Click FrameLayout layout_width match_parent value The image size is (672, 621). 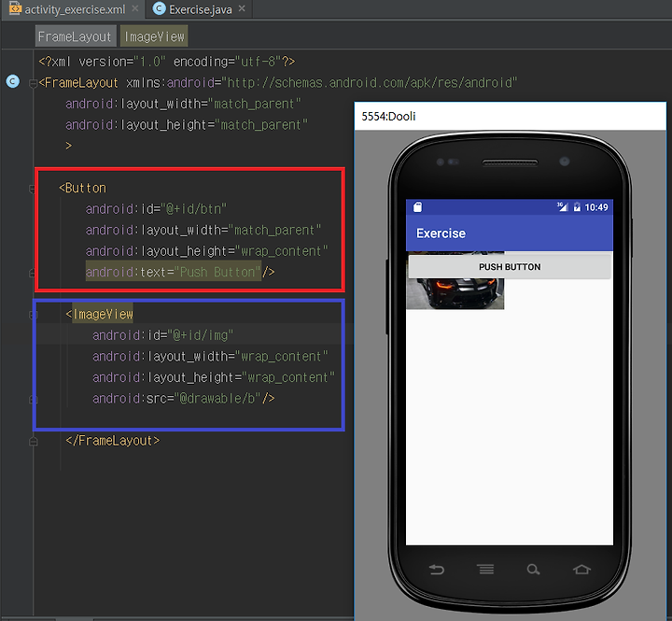pyautogui.click(x=254, y=104)
